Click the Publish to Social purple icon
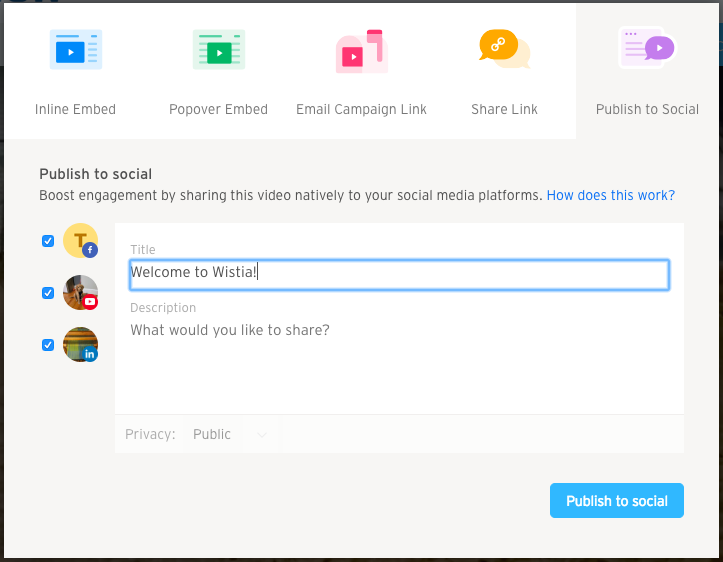 647,48
